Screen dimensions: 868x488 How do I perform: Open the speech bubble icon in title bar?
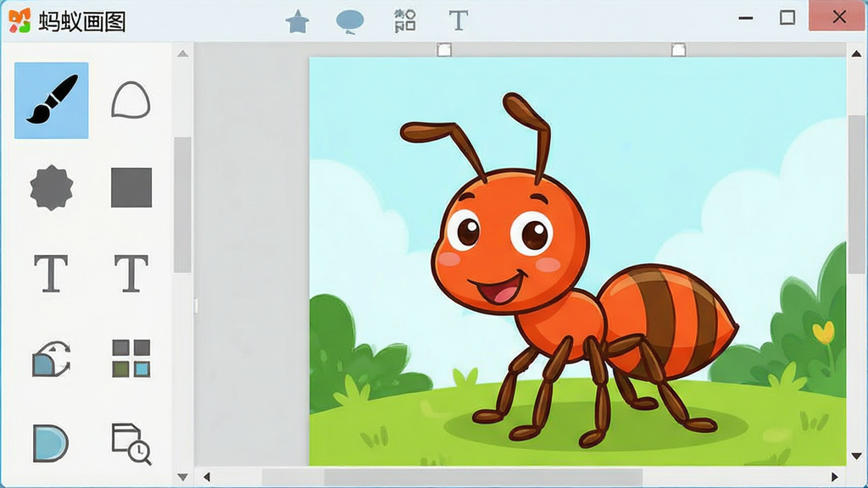350,22
